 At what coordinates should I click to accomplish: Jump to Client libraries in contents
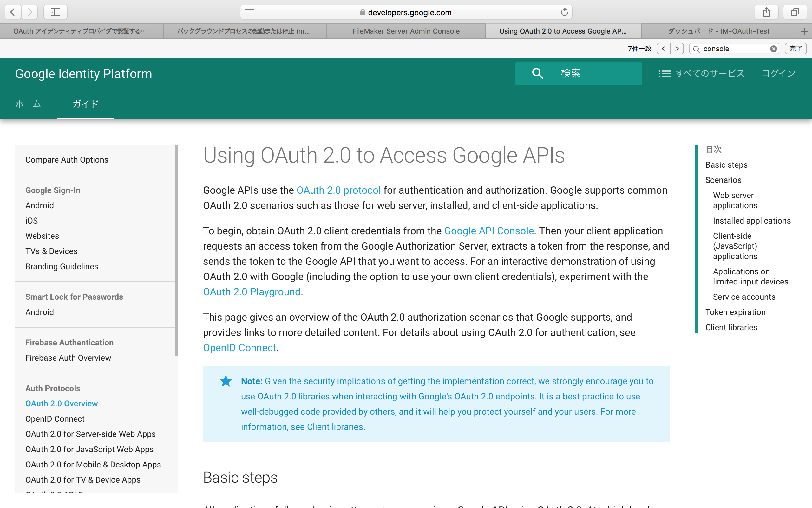pos(731,327)
